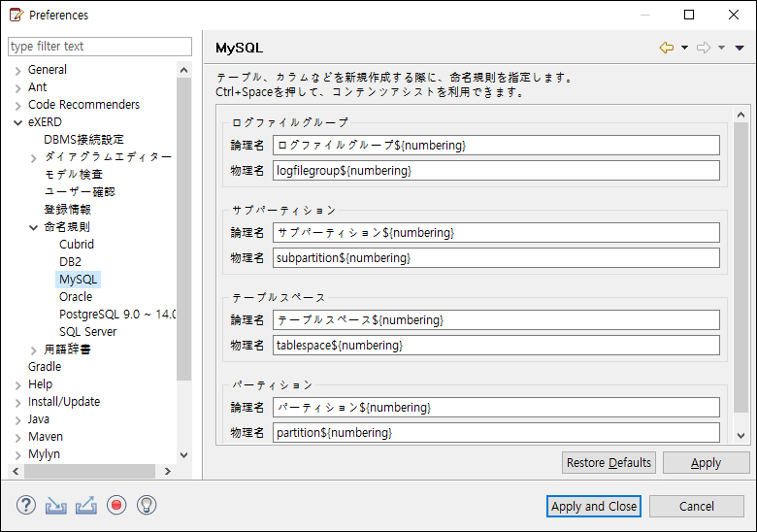Expand the General tree node
Screen dimensions: 757x532
(x=17, y=71)
